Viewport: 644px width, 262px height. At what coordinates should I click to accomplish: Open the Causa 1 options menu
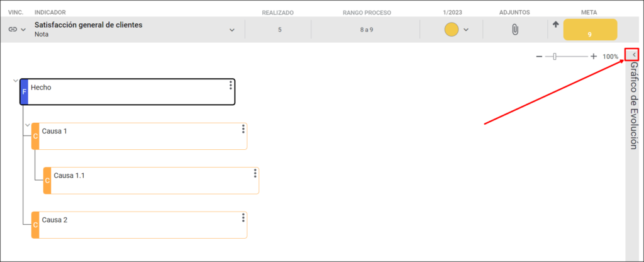pyautogui.click(x=243, y=128)
